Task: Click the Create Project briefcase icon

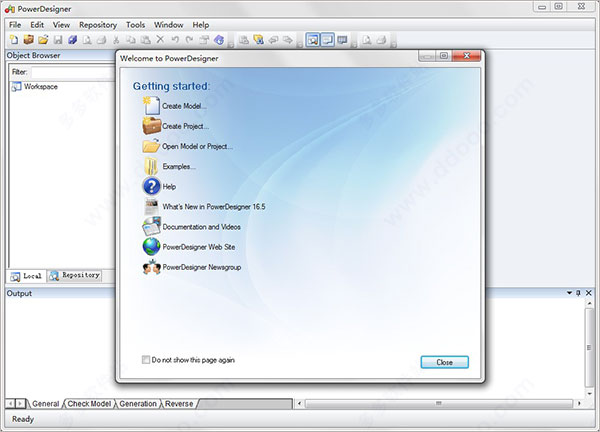Action: [x=152, y=126]
